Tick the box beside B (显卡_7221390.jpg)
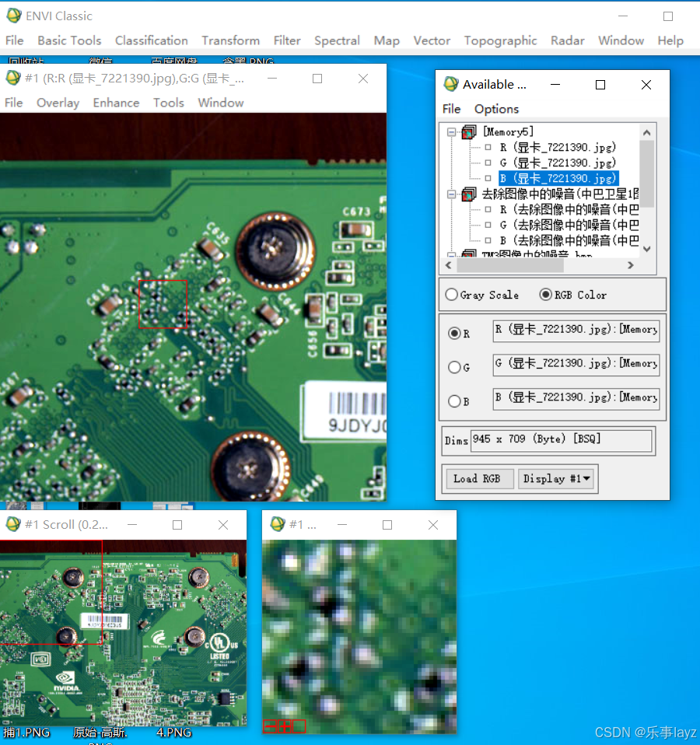700x745 pixels. (488, 179)
